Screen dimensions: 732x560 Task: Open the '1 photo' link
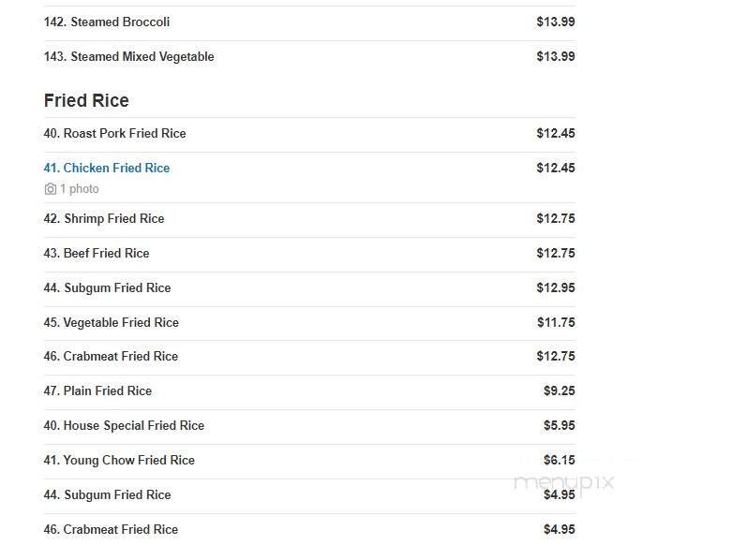click(x=80, y=189)
